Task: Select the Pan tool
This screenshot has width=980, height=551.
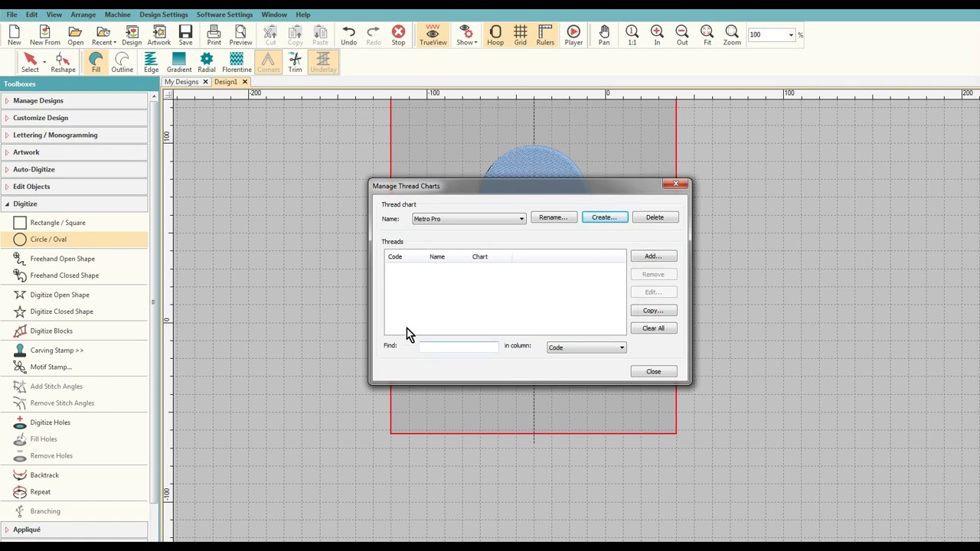Action: (604, 35)
